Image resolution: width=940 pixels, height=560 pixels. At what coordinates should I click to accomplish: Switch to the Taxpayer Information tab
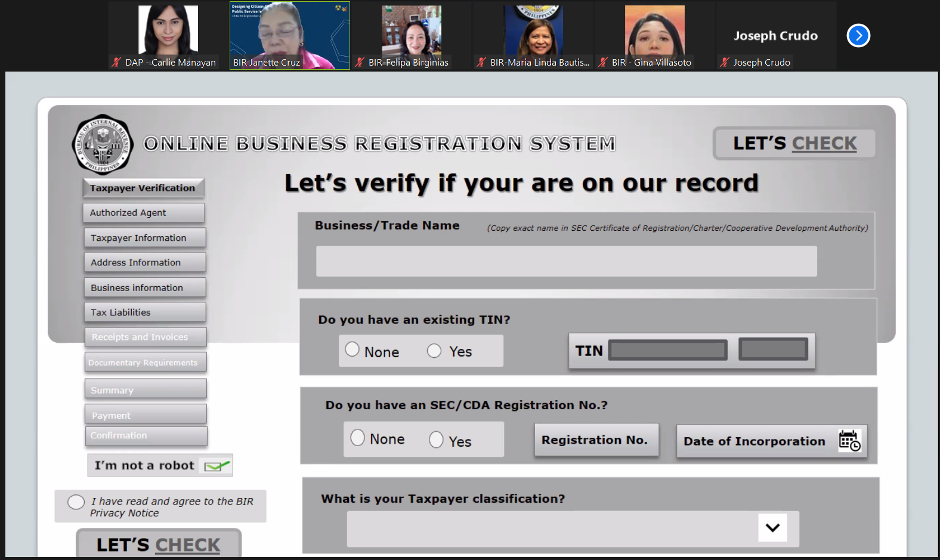(145, 238)
